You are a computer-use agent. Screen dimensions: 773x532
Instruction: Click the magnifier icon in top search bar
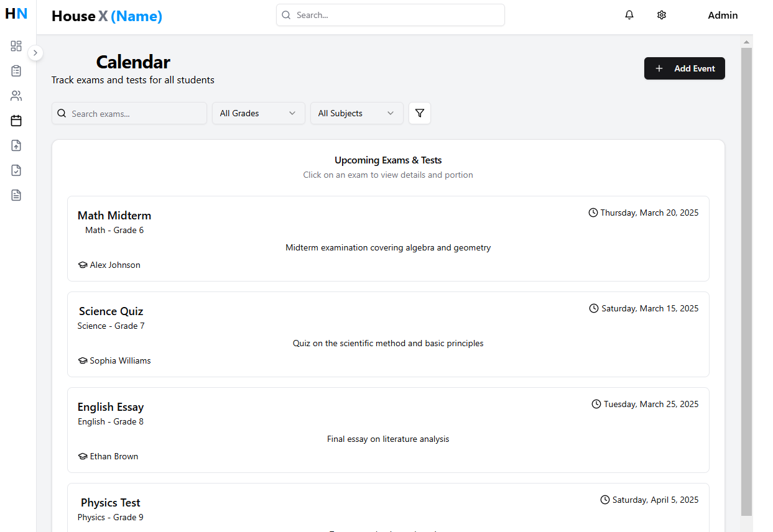pyautogui.click(x=286, y=15)
